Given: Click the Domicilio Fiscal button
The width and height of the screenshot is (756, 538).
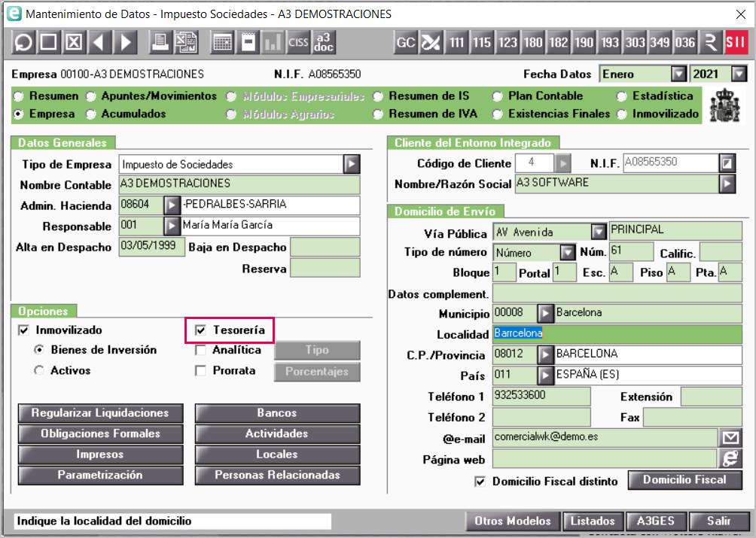Looking at the screenshot, I should pyautogui.click(x=684, y=480).
